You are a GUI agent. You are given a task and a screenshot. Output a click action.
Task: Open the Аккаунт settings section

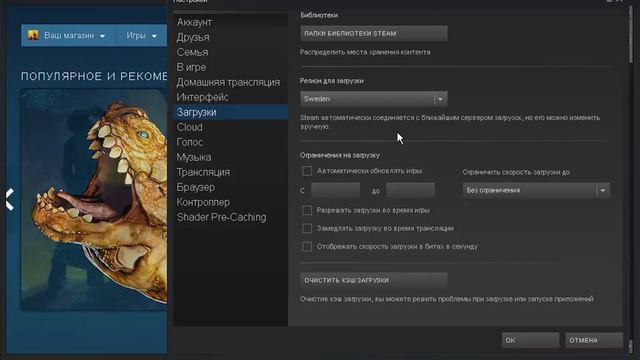230,22
